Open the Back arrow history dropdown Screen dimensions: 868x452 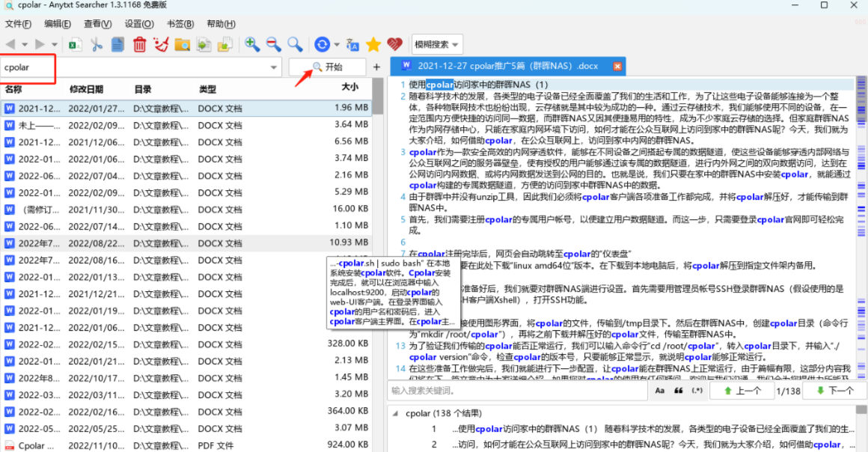coord(25,45)
